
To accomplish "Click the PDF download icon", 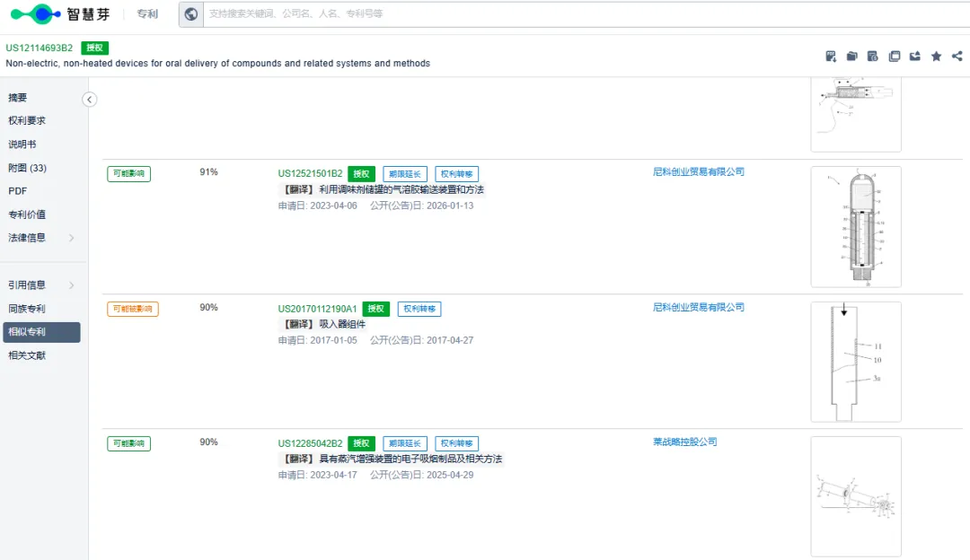I will pyautogui.click(x=831, y=57).
